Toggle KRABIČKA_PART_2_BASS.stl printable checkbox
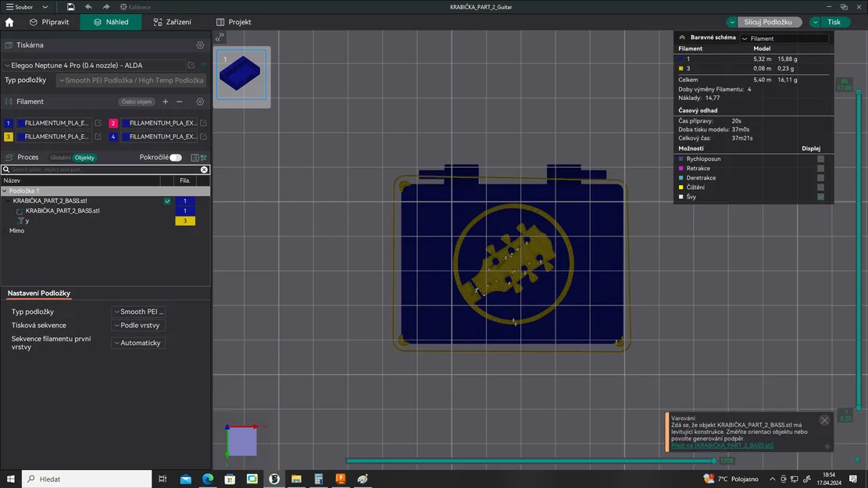 click(167, 201)
